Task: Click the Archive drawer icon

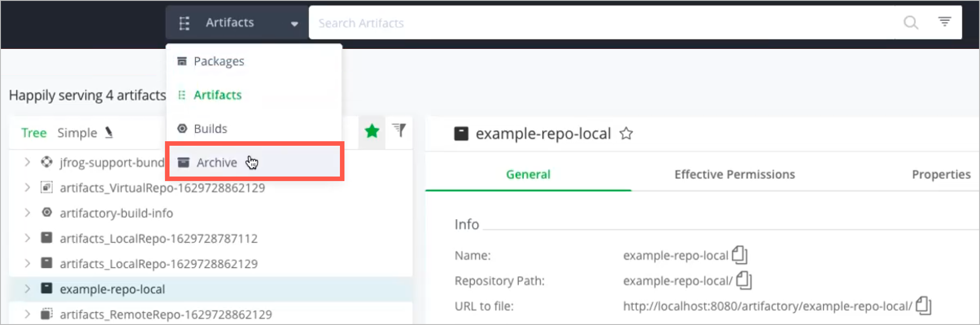Action: 183,162
